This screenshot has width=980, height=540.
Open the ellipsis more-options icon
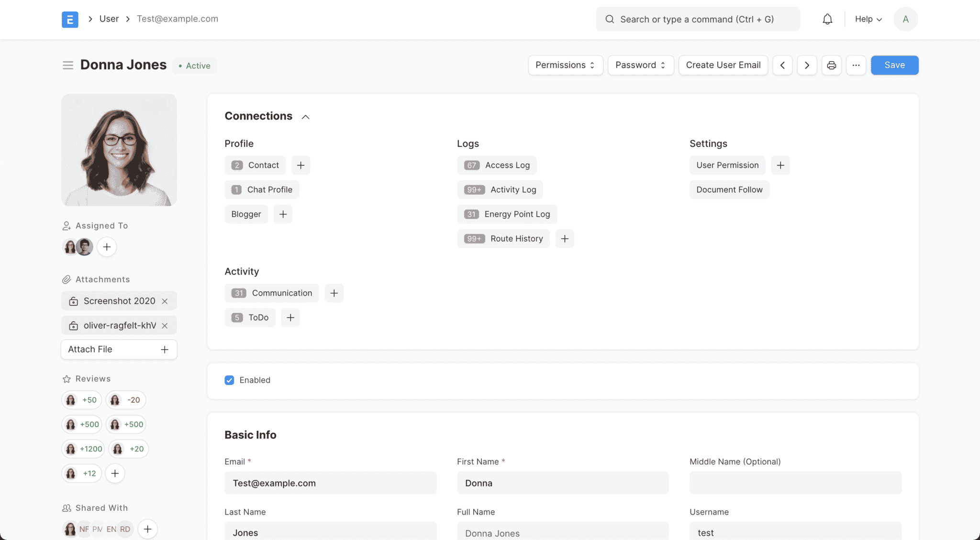(x=856, y=65)
